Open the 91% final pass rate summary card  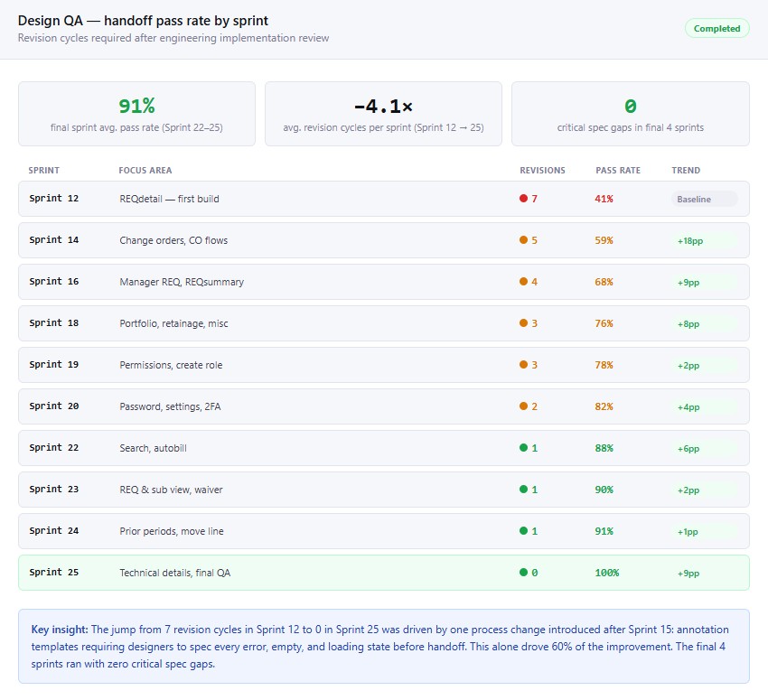(x=136, y=113)
